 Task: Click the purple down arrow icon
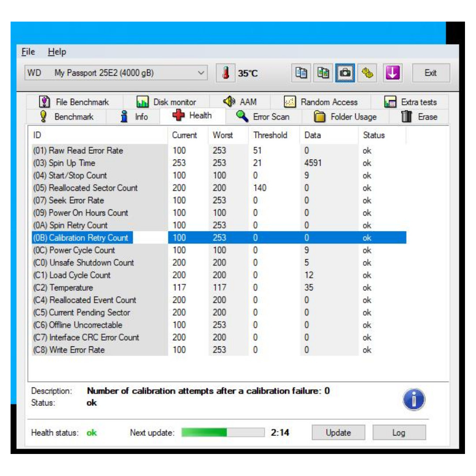pos(392,73)
